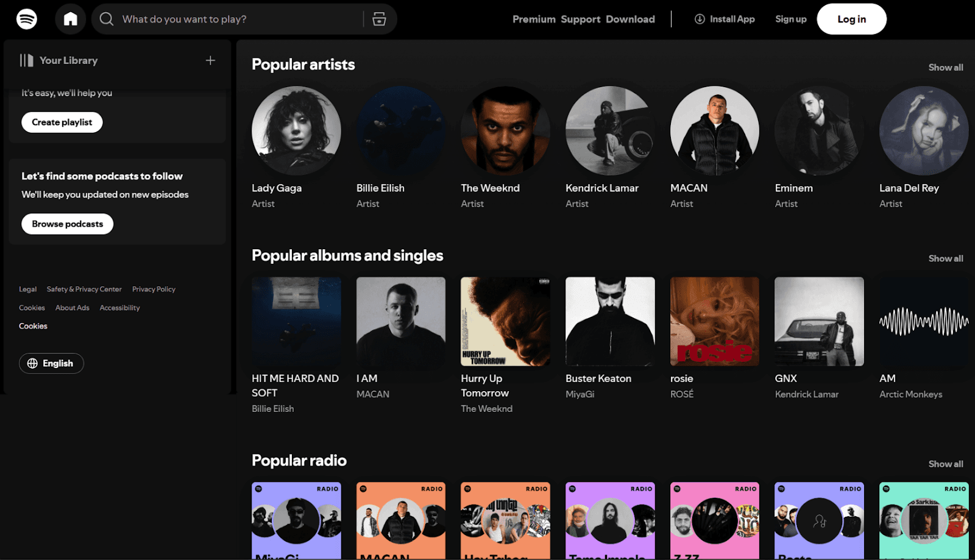This screenshot has height=560, width=975.
Task: Open the Download link
Action: [630, 19]
